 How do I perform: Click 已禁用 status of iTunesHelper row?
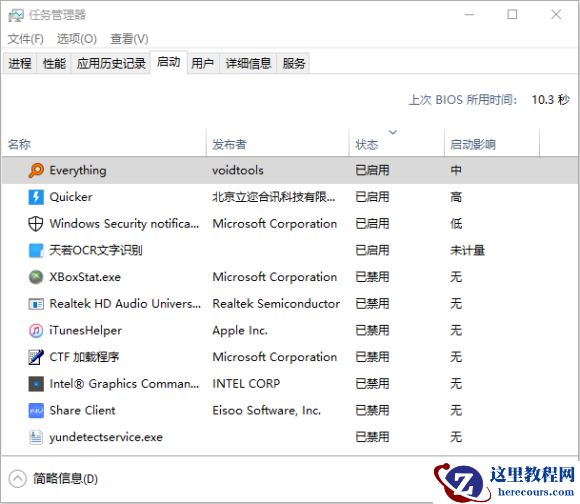[x=372, y=331]
